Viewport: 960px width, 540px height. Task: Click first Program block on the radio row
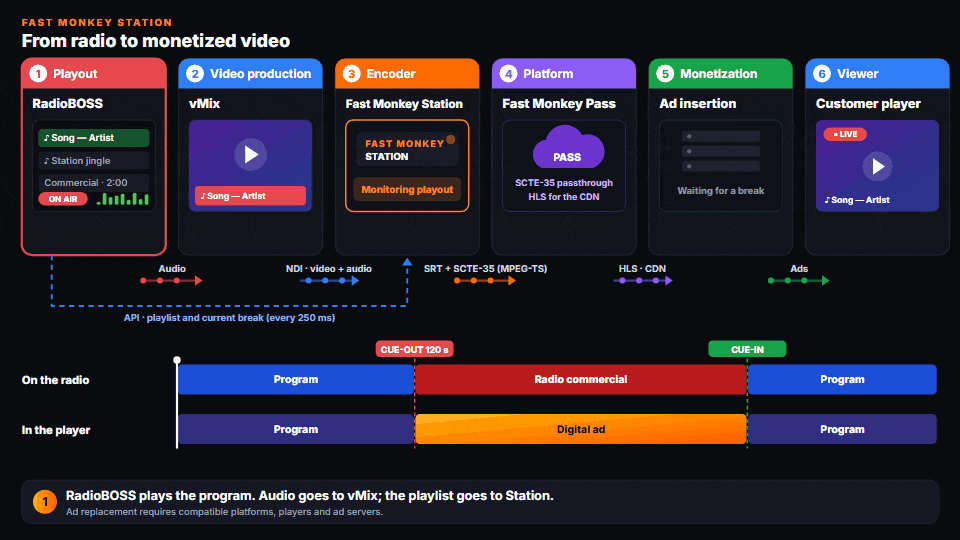click(x=296, y=380)
